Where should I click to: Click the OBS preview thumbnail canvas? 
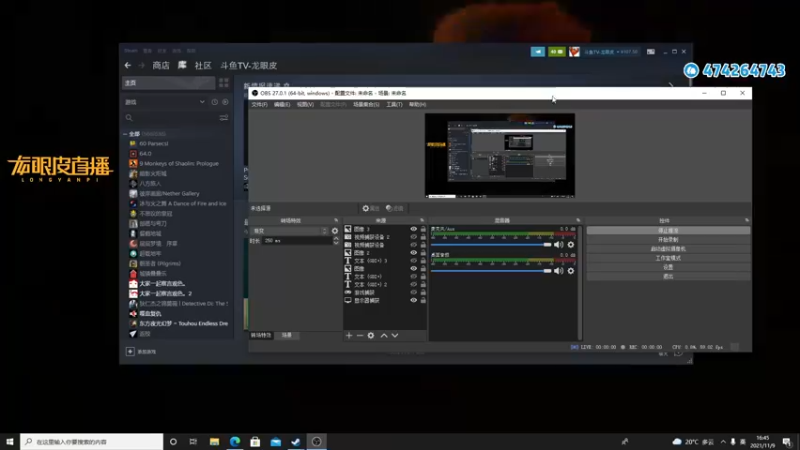tap(500, 156)
